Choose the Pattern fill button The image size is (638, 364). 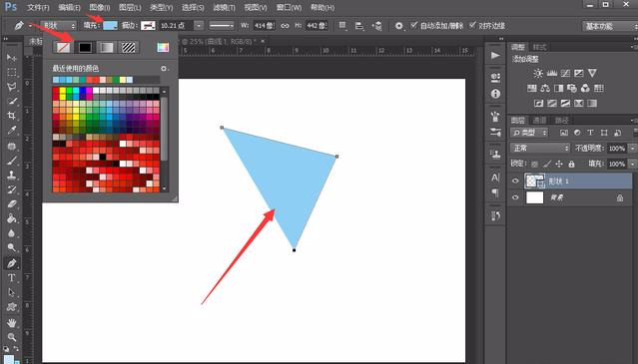(x=129, y=48)
